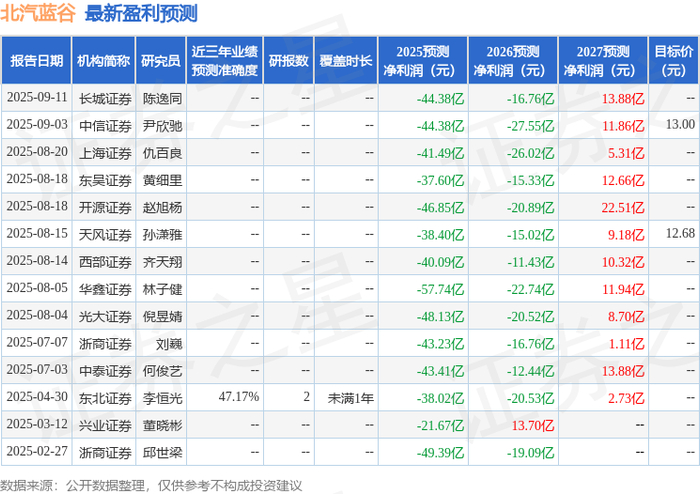Click the target price 13.00
This screenshot has width=700, height=494.
[680, 125]
